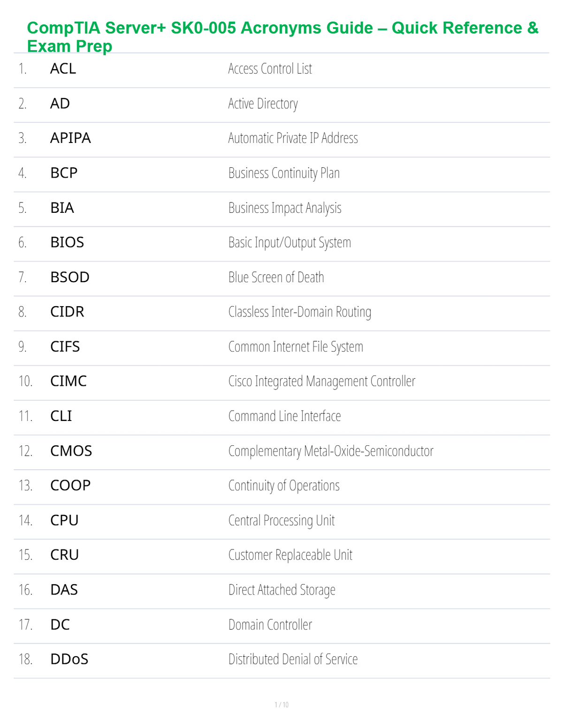Select the BSOD acronym
The height and width of the screenshot is (728, 563).
click(70, 277)
